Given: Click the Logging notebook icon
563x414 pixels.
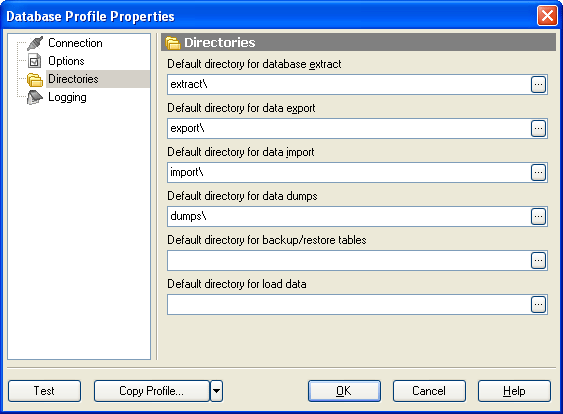Looking at the screenshot, I should coord(34,97).
